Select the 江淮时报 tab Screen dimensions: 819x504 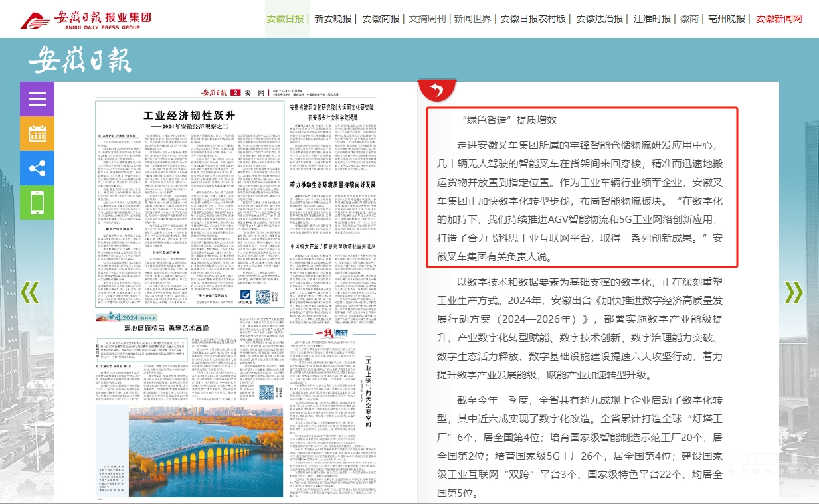coord(652,19)
